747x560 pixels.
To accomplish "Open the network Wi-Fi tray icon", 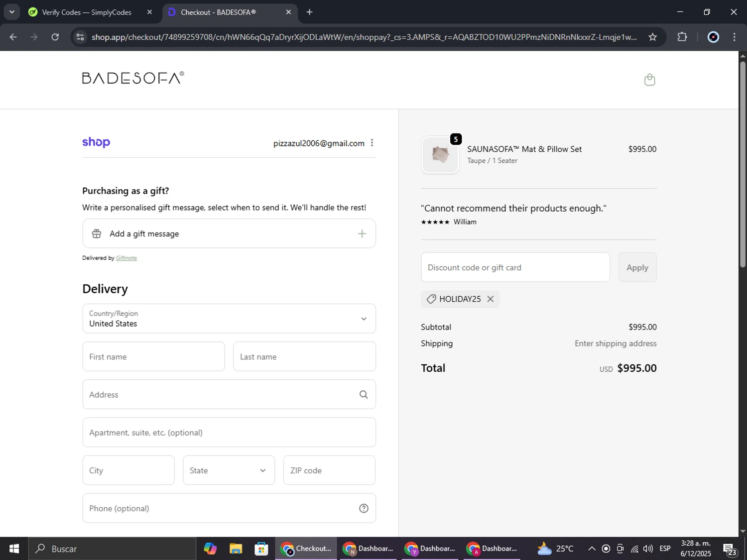I will pos(634,549).
